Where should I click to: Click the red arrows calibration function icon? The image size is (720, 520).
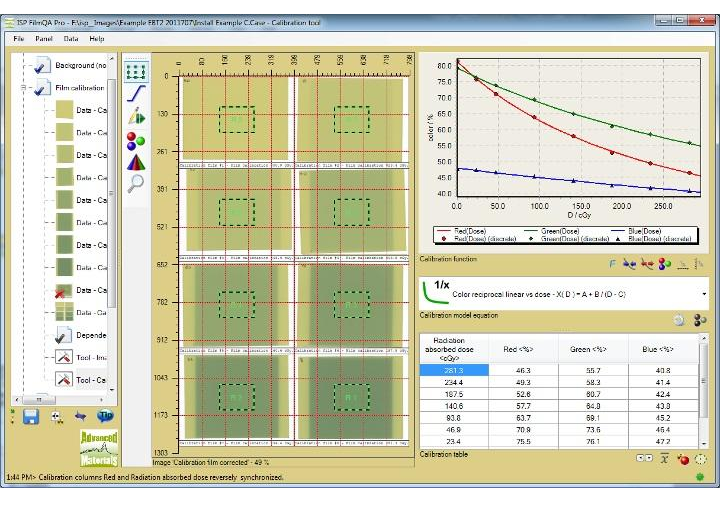coord(647,264)
